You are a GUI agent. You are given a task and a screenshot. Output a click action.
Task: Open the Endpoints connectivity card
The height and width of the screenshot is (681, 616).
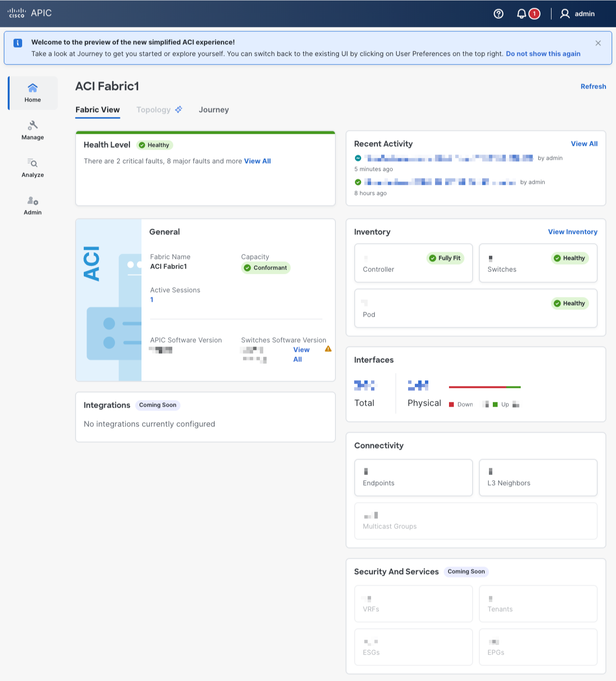(413, 477)
